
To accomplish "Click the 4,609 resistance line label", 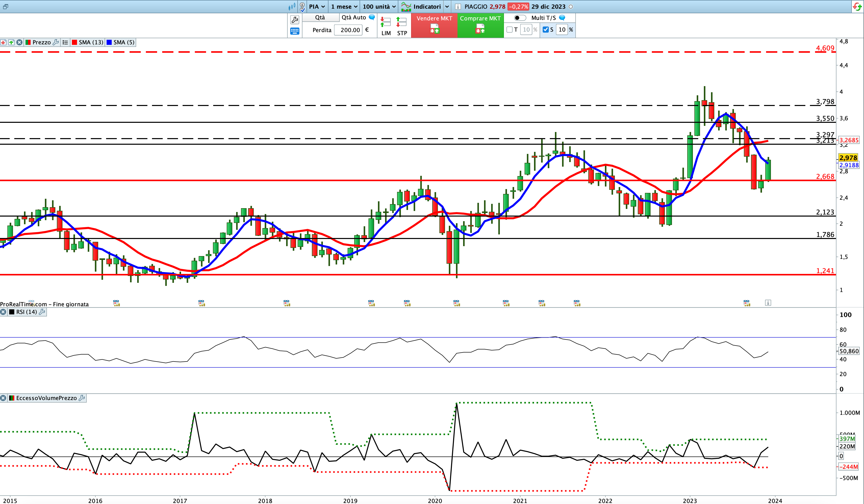I will coord(825,48).
